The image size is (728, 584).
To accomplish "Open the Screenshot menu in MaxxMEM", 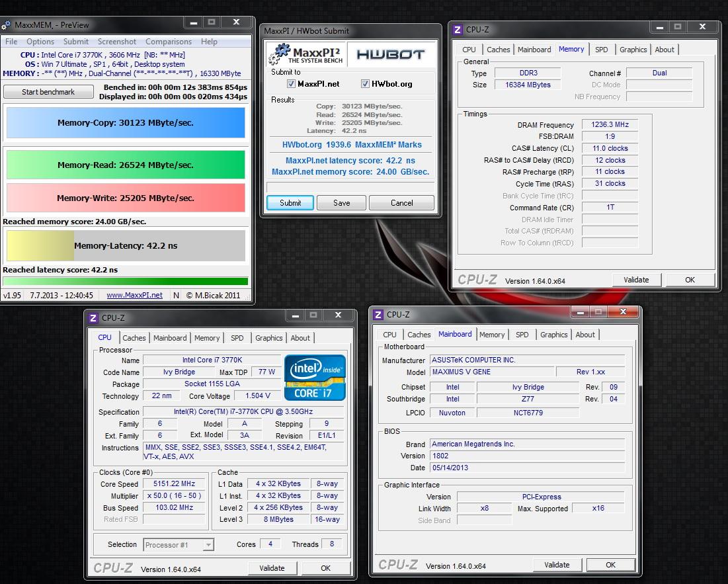I will [x=117, y=42].
